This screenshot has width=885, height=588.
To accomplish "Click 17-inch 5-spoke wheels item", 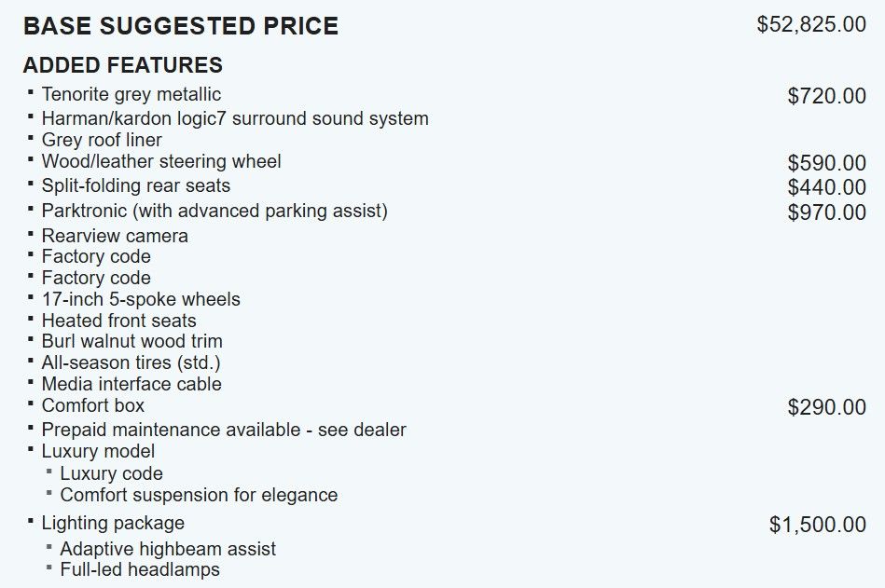I will tap(141, 299).
